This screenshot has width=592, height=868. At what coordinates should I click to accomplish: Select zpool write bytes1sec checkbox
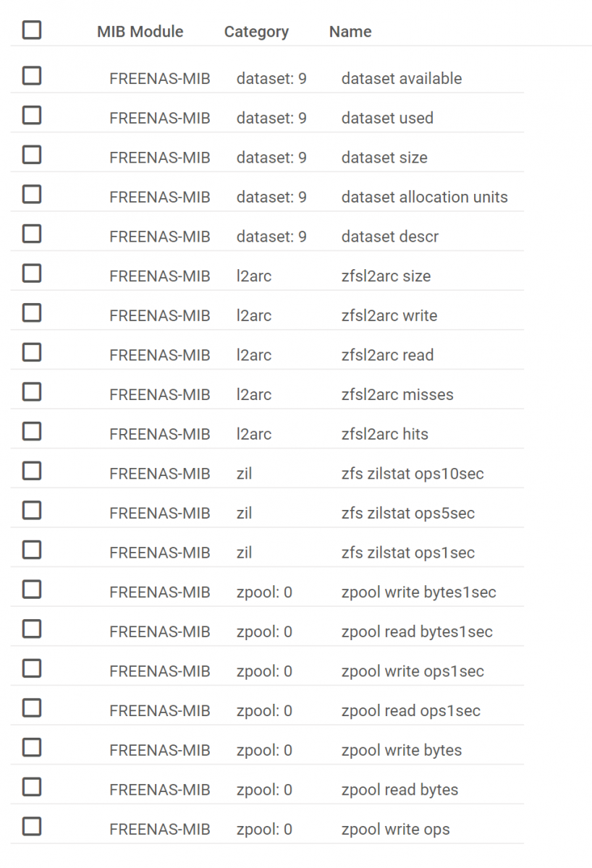tap(32, 590)
